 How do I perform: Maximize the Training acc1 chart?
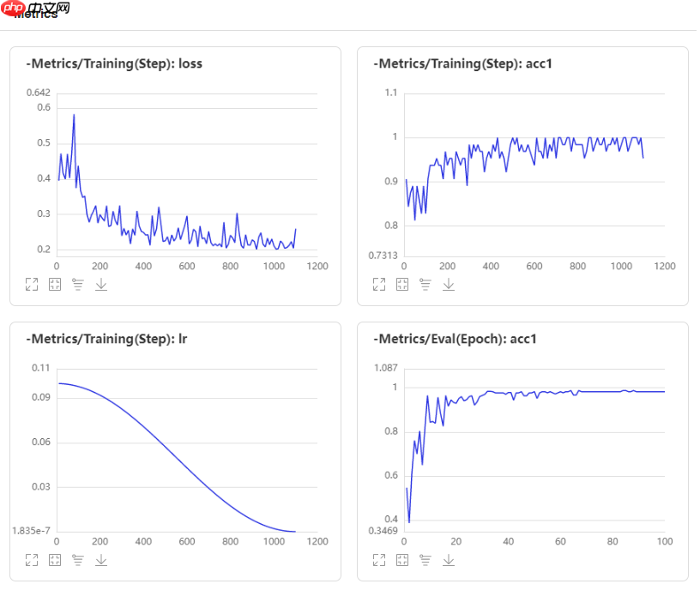tap(379, 285)
